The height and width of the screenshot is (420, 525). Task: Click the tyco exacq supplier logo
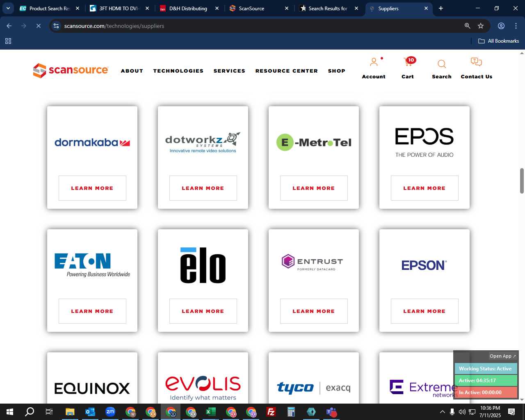(314, 388)
